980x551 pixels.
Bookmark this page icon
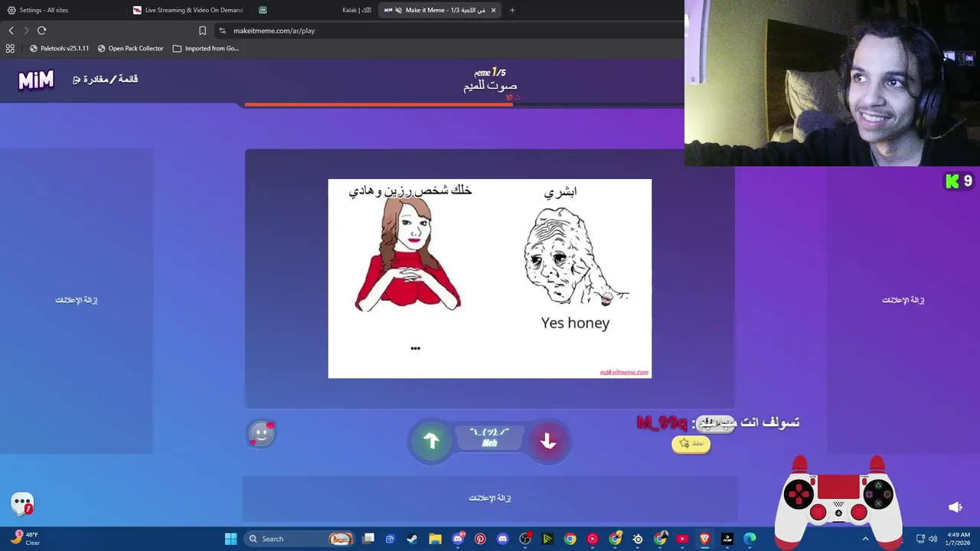pos(202,31)
